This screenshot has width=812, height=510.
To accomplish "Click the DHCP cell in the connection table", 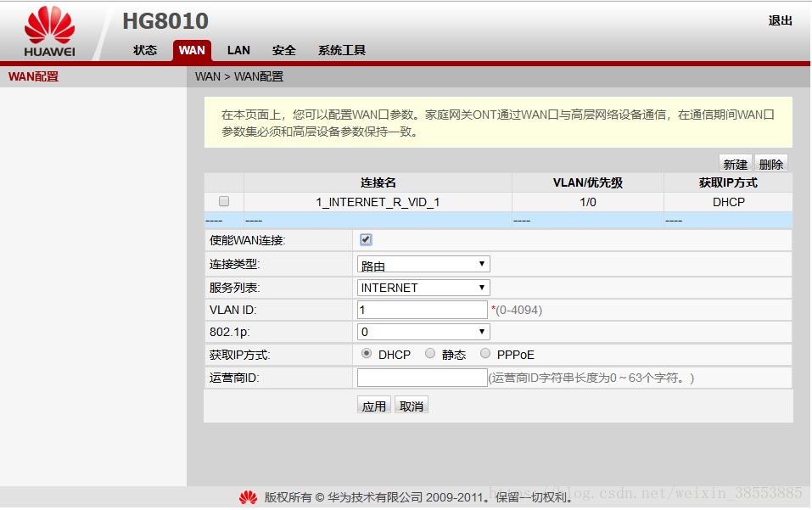I will [x=729, y=202].
